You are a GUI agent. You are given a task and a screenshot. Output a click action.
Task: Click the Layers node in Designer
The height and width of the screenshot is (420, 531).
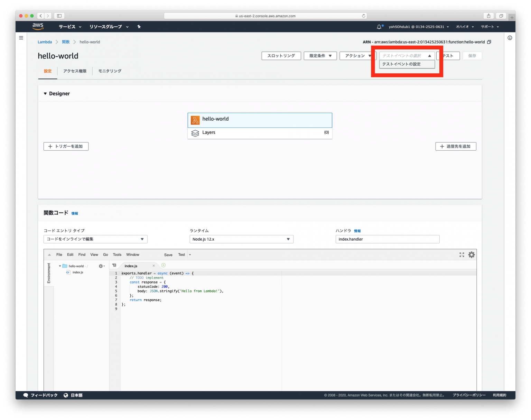[x=209, y=133]
